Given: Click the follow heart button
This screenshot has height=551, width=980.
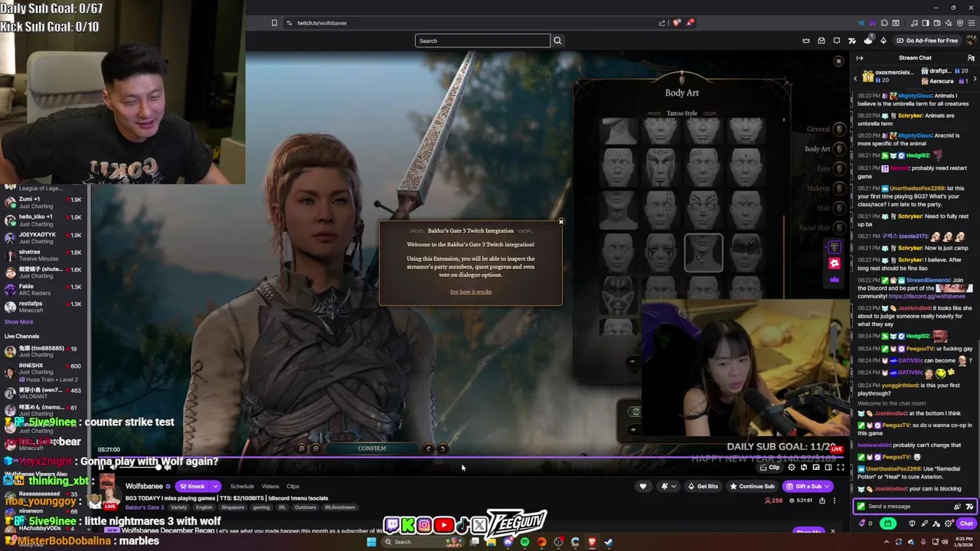Looking at the screenshot, I should tap(643, 487).
